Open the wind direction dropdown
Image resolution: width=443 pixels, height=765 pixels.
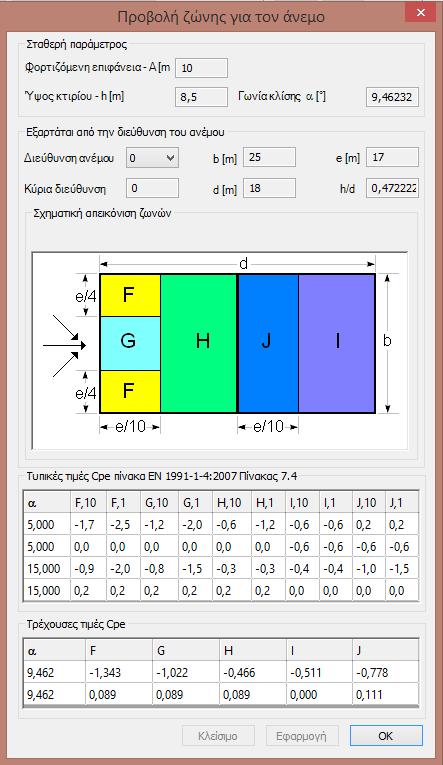pos(152,158)
